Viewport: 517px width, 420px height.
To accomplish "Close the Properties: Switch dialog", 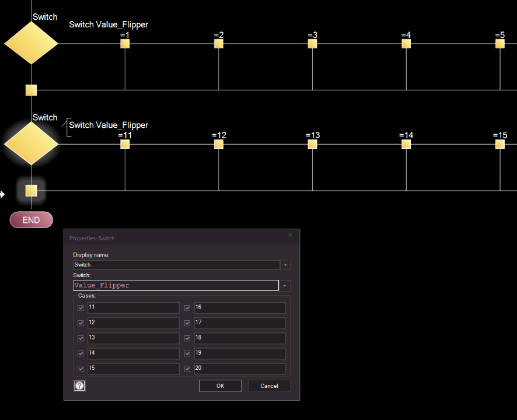I will coord(291,235).
